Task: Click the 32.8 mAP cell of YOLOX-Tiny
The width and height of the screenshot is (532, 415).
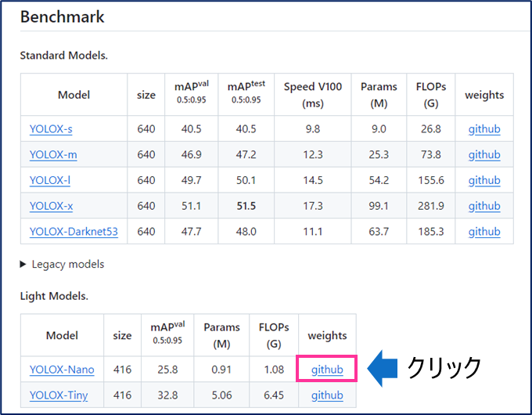Action: [x=167, y=395]
